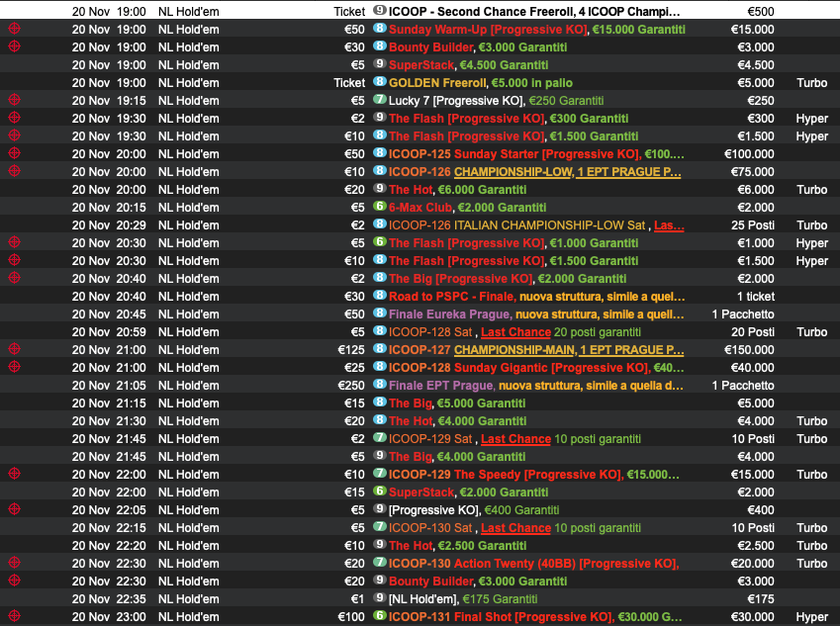Click the 9-max badge beside SuperStack €4.500 Garantiti
This screenshot has height=626, width=840.
[x=379, y=63]
